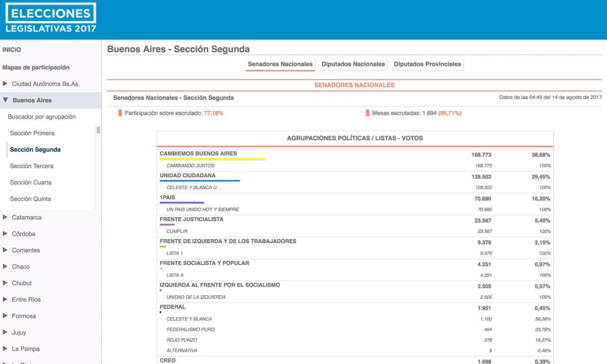Click FEDERAL party name

(x=173, y=307)
